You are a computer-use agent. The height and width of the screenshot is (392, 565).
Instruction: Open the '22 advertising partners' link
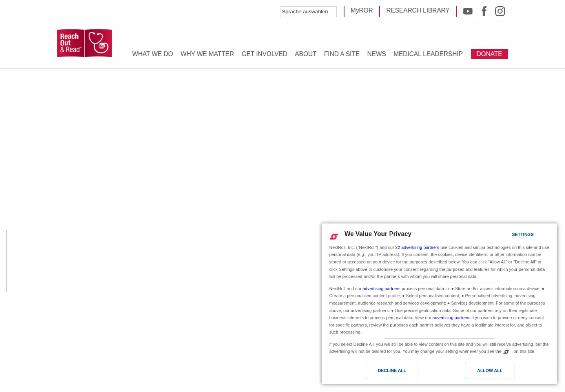click(x=417, y=247)
